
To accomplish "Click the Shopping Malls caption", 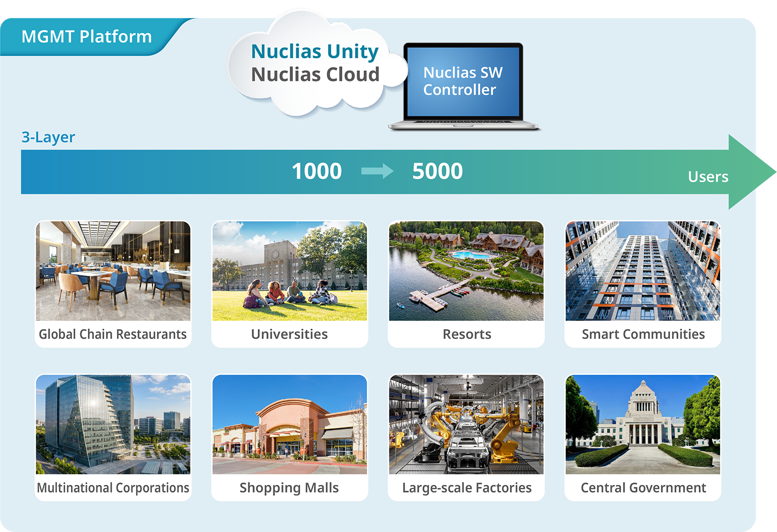I will 289,488.
